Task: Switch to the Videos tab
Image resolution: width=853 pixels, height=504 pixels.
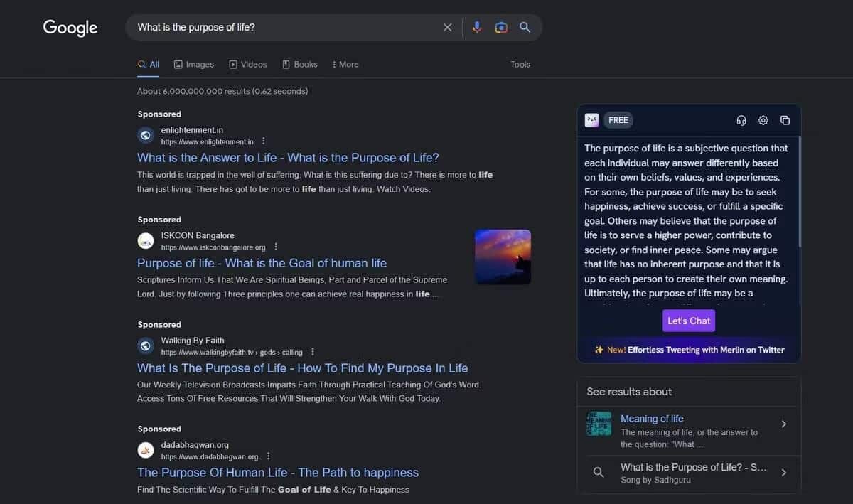Action: pyautogui.click(x=247, y=64)
